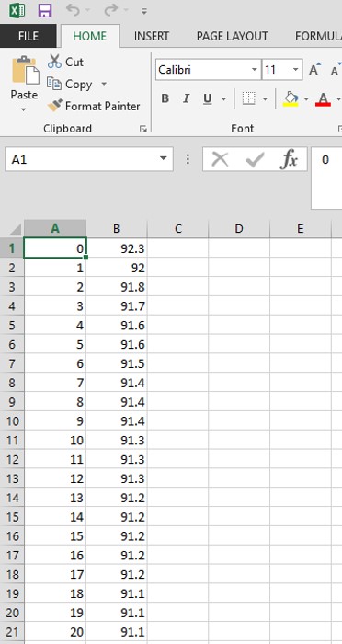Viewport: 342px width, 644px height.
Task: Select column D header
Action: pyautogui.click(x=239, y=229)
